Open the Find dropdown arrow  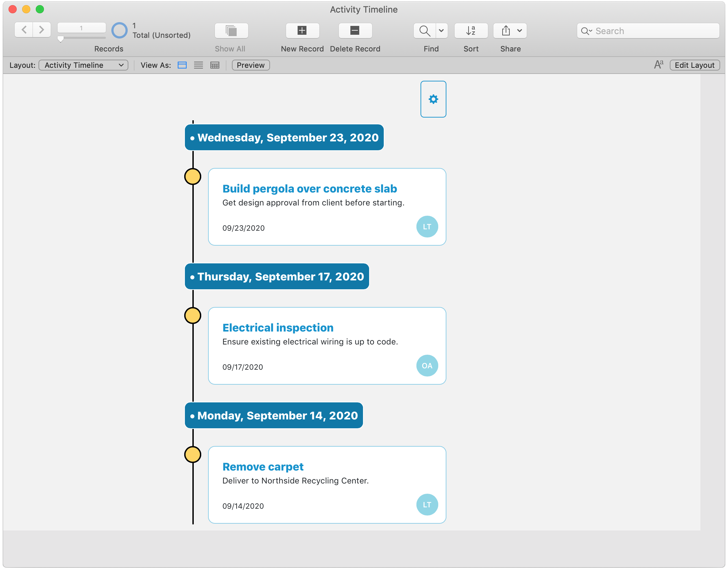coord(441,31)
